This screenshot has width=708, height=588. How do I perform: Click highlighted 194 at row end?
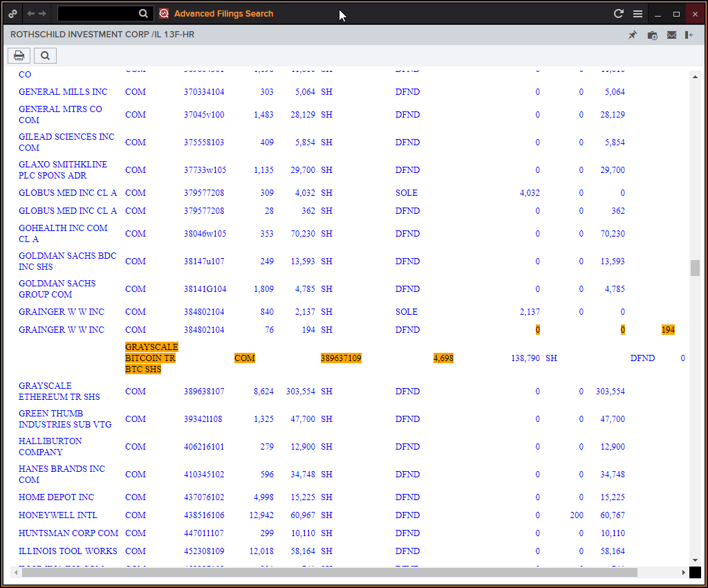point(668,330)
